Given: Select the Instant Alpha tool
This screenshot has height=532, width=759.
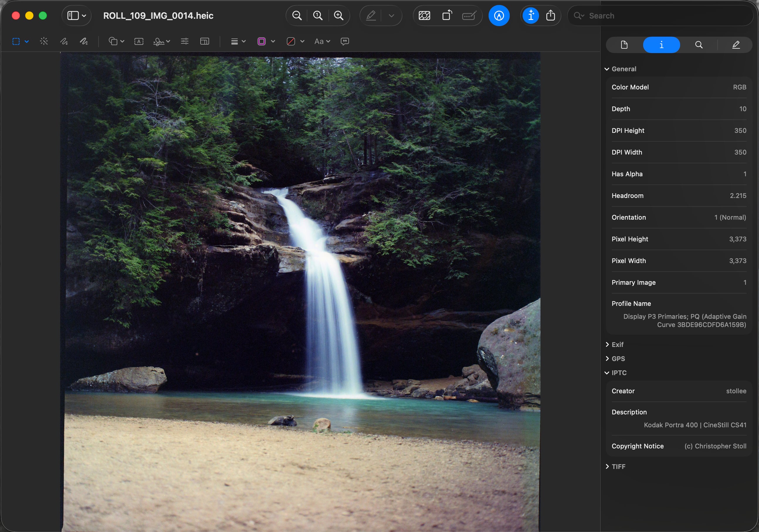Looking at the screenshot, I should click(44, 41).
